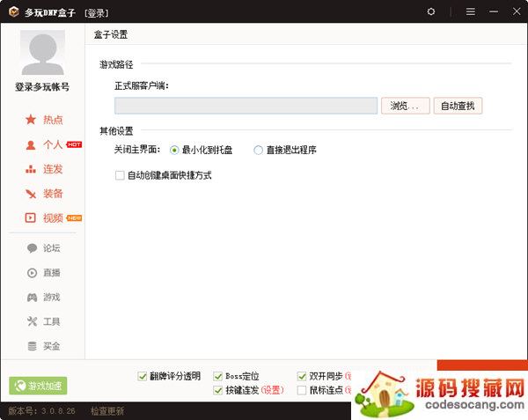The width and height of the screenshot is (528, 420).
Task: Click the play-box icon beside 视频
Action: pos(31,217)
